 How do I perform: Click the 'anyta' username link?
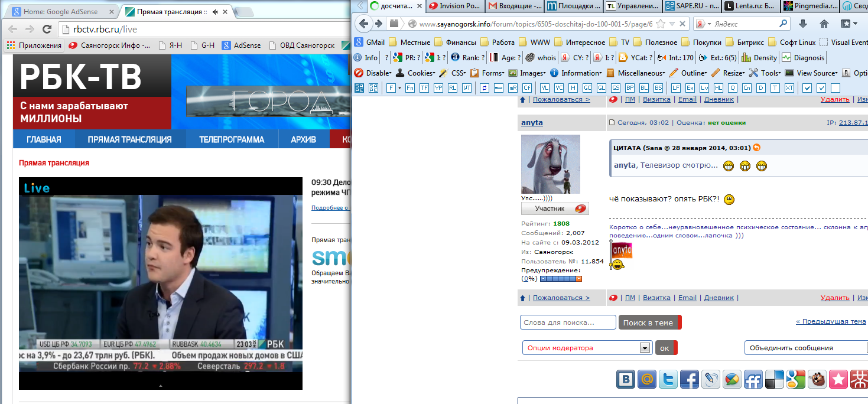[x=532, y=122]
